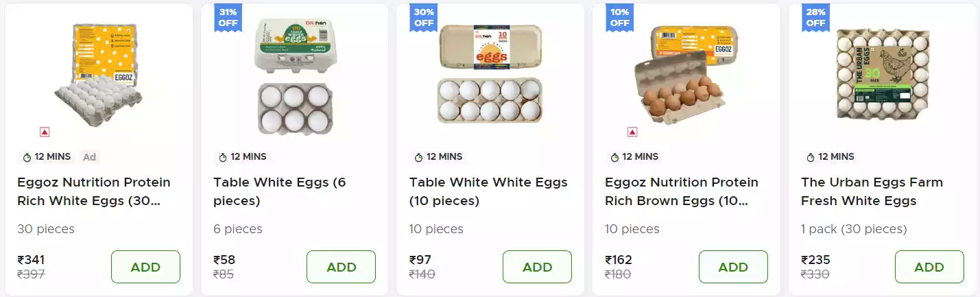The image size is (980, 297).
Task: Click the 31% OFF discount badge
Action: pyautogui.click(x=228, y=17)
